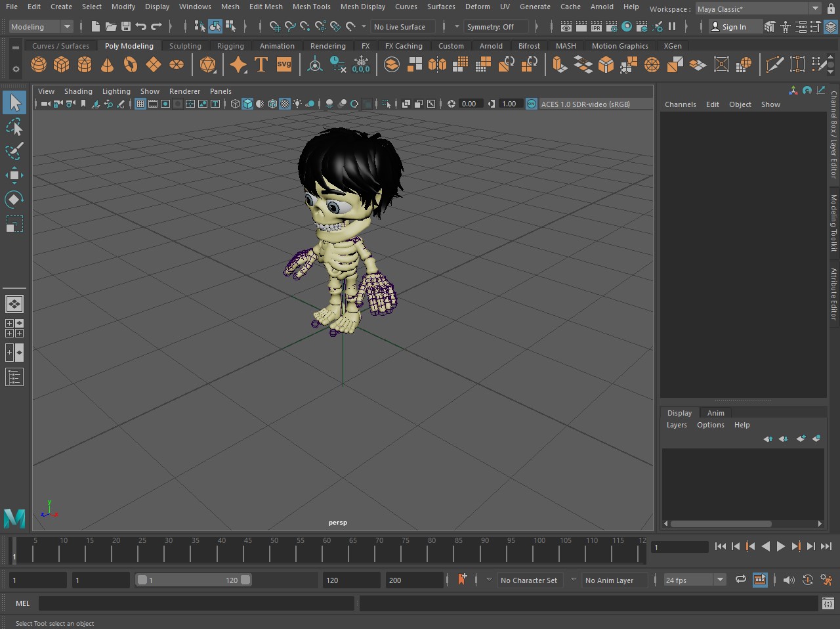Toggle snap to curves

tap(290, 26)
